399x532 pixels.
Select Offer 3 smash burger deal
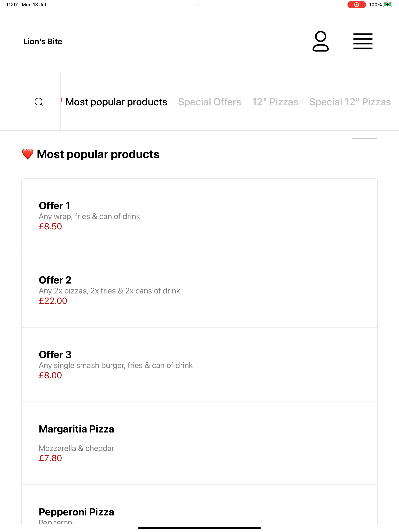coord(199,365)
